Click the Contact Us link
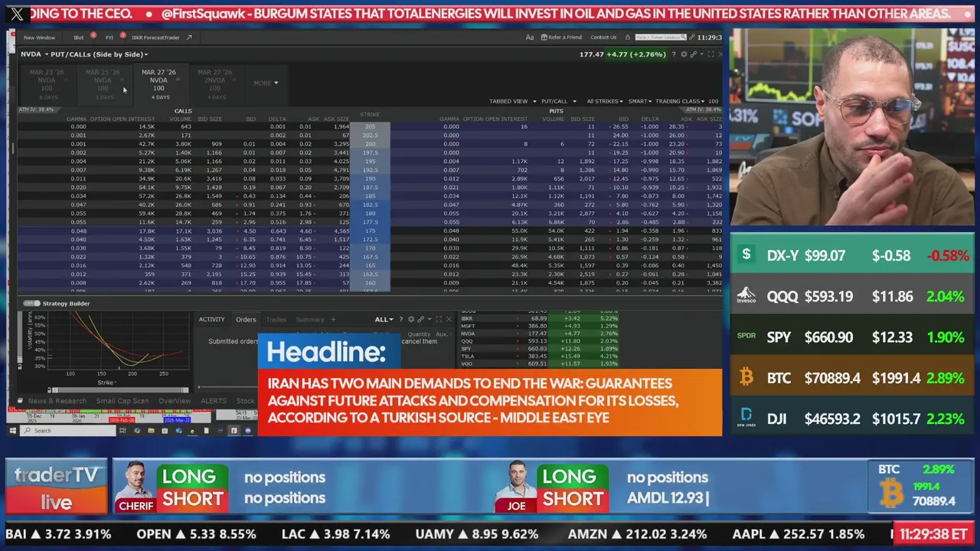The width and height of the screenshot is (980, 551). click(x=603, y=37)
